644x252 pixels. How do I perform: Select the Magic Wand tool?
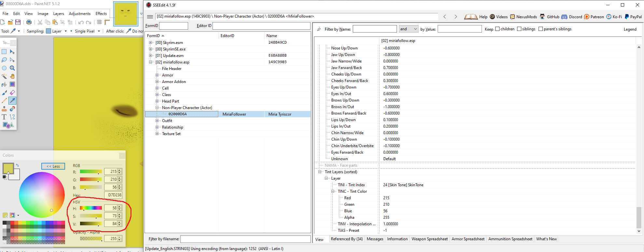(x=4, y=76)
